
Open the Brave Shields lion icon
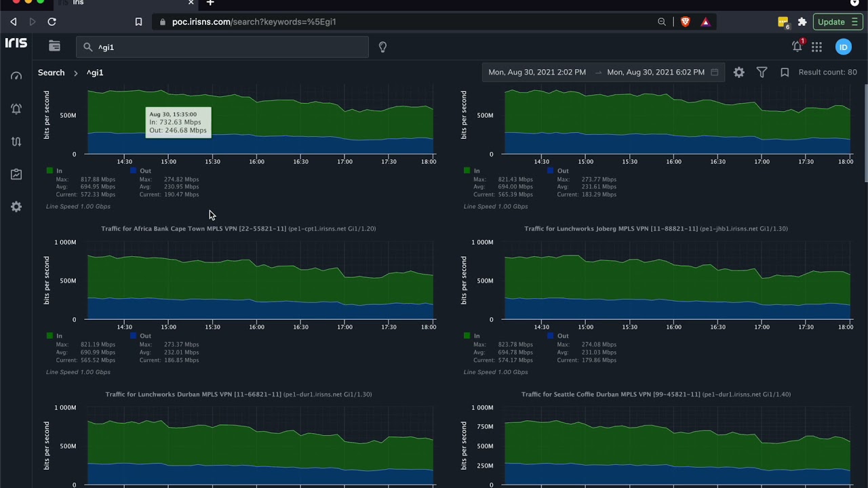(x=685, y=22)
